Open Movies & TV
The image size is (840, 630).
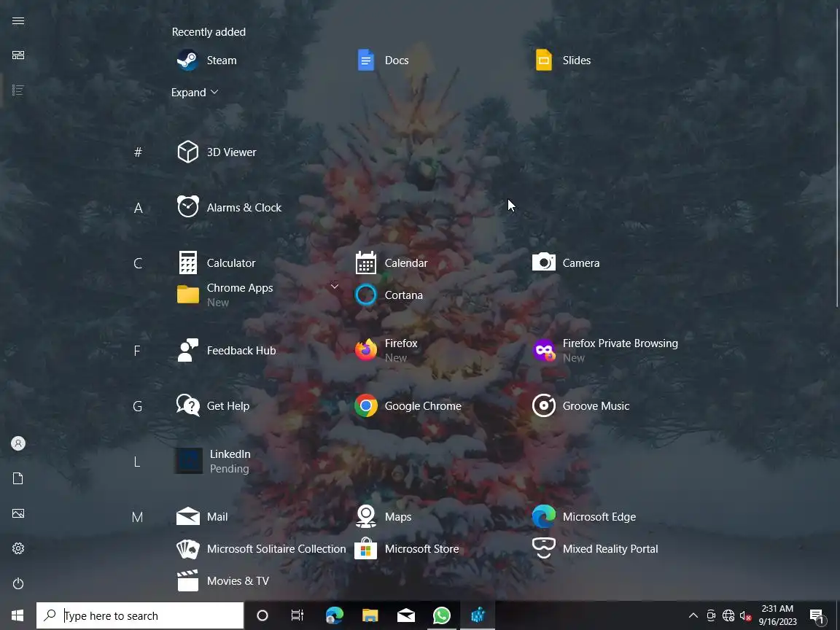(x=223, y=581)
